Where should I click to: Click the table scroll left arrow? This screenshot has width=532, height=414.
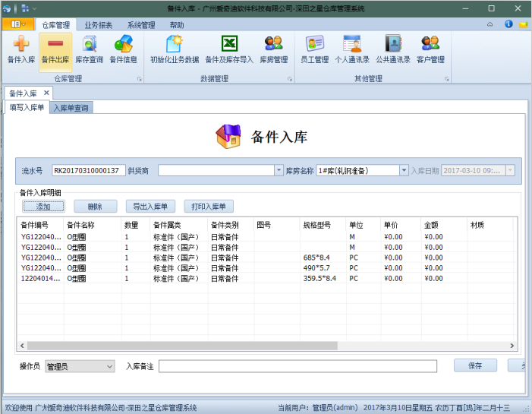click(x=22, y=346)
